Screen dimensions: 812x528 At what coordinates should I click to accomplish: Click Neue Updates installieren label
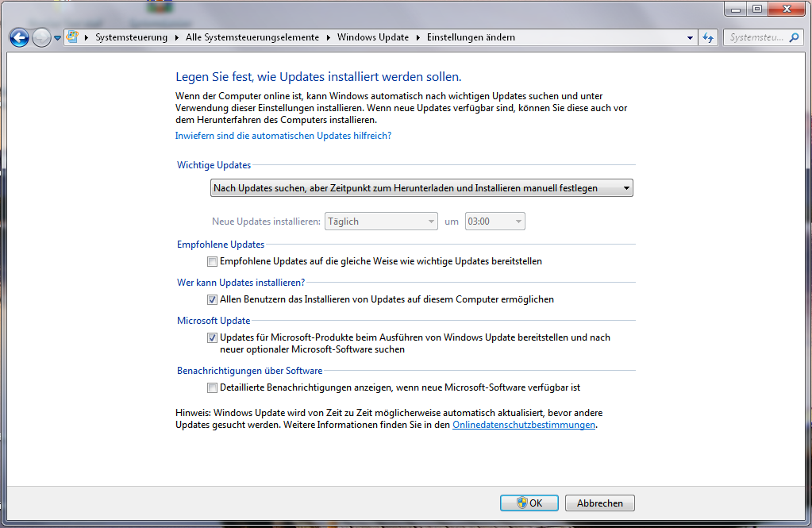(266, 222)
